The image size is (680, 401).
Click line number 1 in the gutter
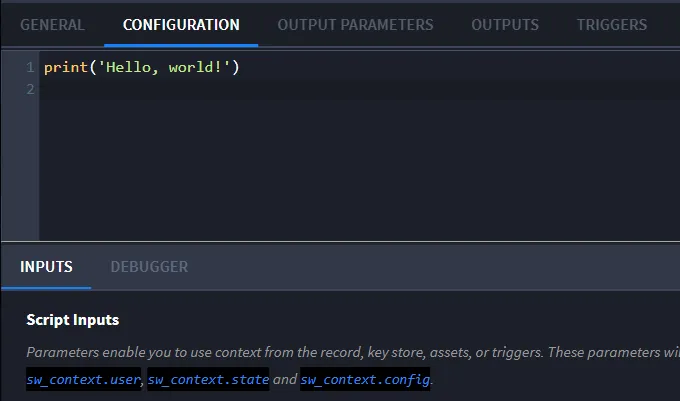click(x=29, y=67)
